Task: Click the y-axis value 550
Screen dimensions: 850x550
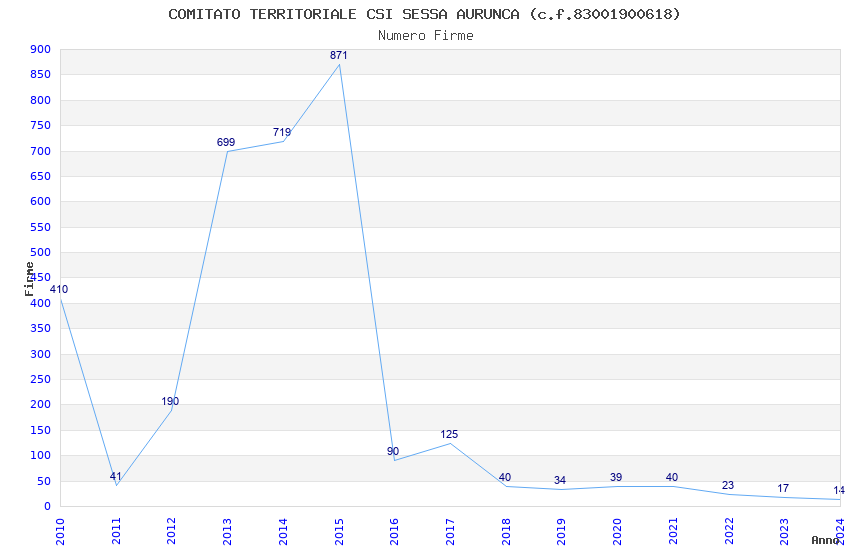Action: pos(41,227)
